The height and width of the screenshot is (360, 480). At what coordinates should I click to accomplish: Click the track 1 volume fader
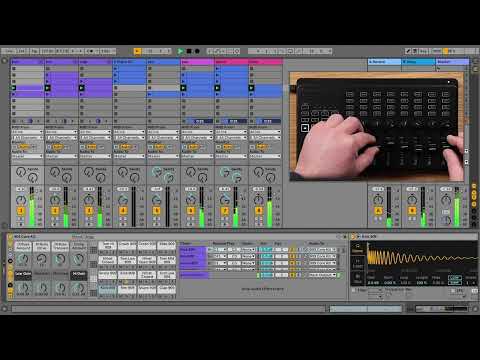click(x=32, y=207)
